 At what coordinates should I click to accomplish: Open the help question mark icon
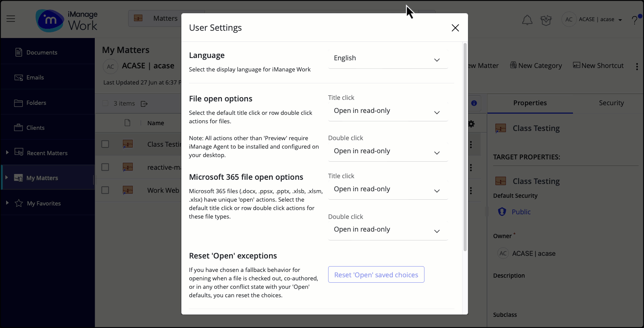634,20
